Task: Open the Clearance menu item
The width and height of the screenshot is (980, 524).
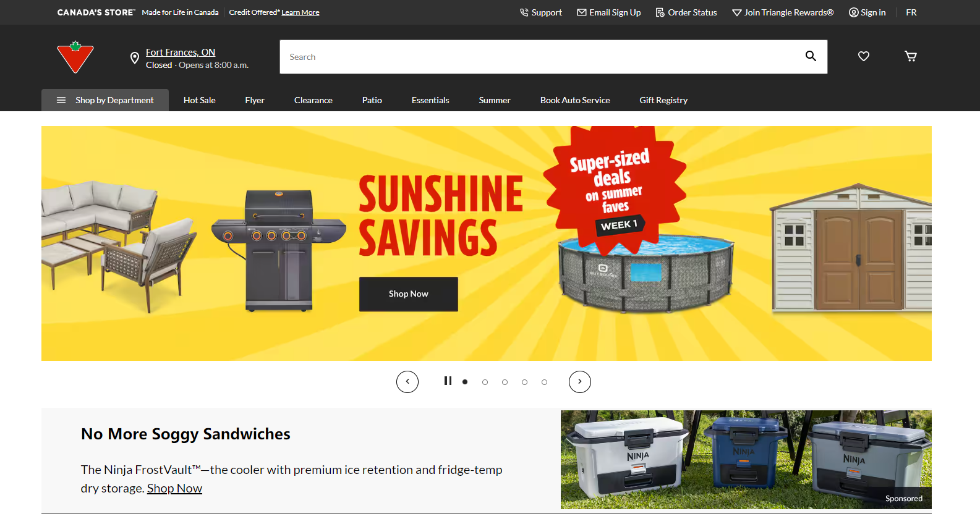Action: click(x=313, y=100)
